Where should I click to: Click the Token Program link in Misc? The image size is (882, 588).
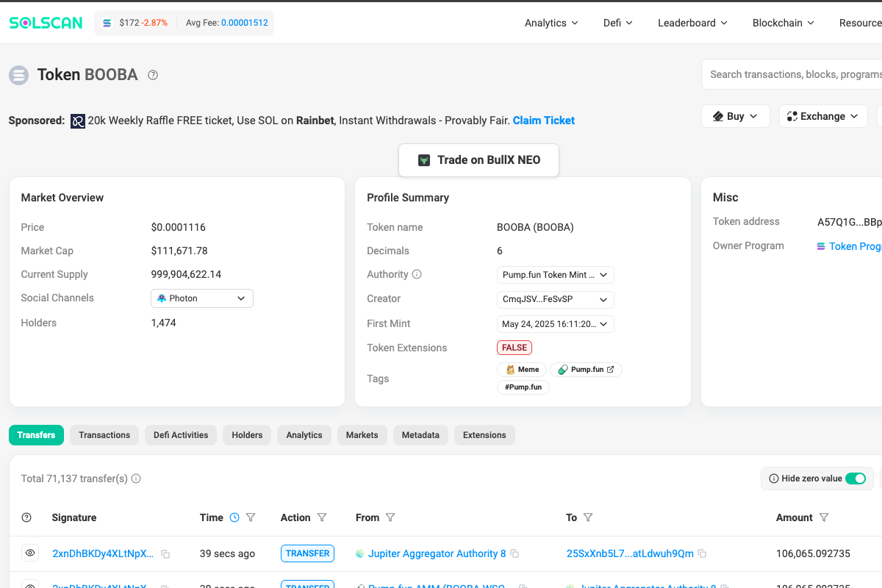(x=856, y=246)
